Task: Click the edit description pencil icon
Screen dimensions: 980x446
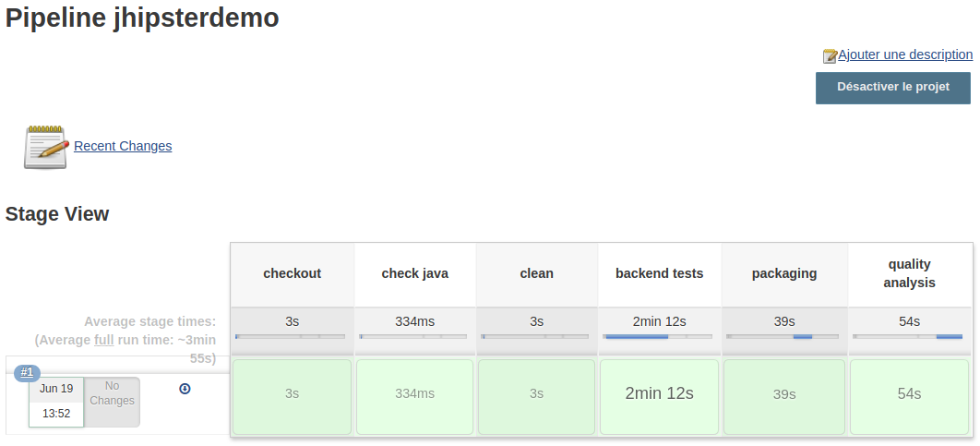Action: pyautogui.click(x=830, y=56)
